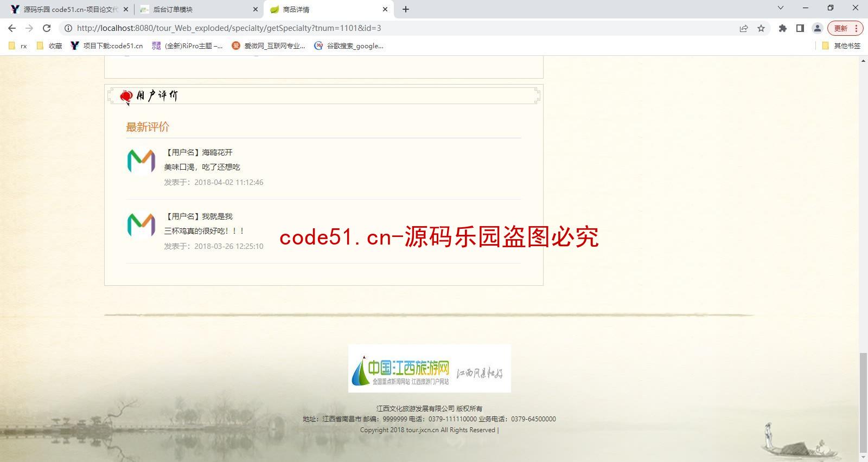The height and width of the screenshot is (462, 868).
Task: Open the 谷歌搜索_google bookmark
Action: coord(349,46)
